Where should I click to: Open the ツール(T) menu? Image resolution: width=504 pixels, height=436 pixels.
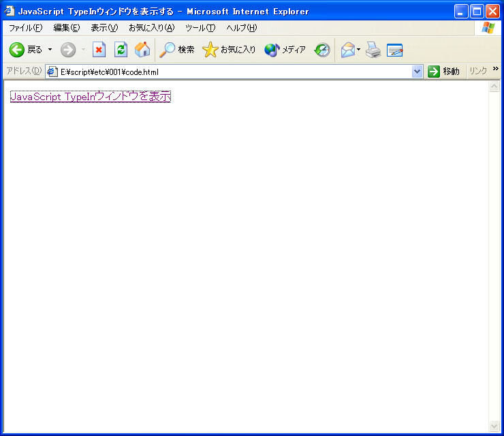[200, 28]
